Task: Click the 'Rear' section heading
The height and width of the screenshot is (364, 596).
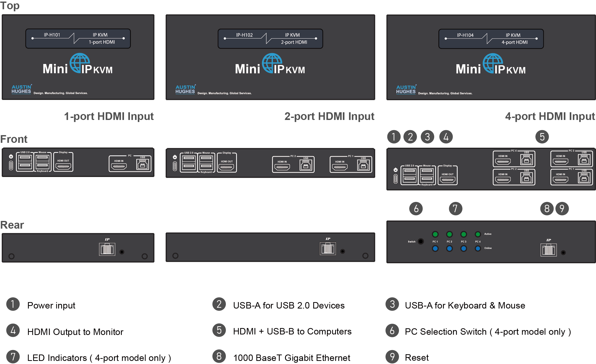Action: (x=12, y=225)
